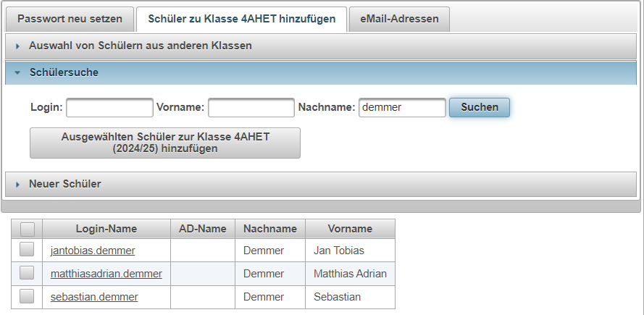644x315 pixels.
Task: Sort by the Nachname column header
Action: [270, 229]
